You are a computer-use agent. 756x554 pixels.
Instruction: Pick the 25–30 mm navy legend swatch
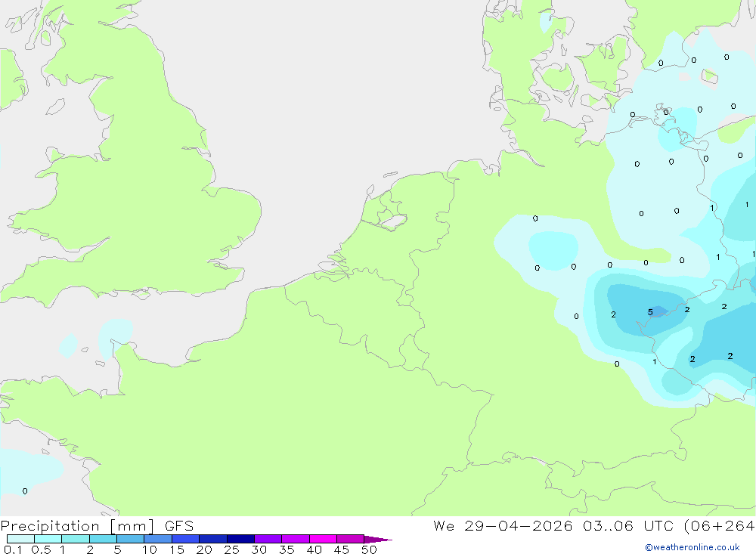point(240,539)
